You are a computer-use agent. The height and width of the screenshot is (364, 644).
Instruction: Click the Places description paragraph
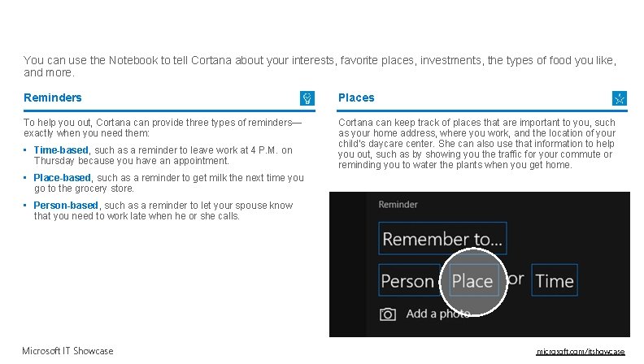point(476,144)
